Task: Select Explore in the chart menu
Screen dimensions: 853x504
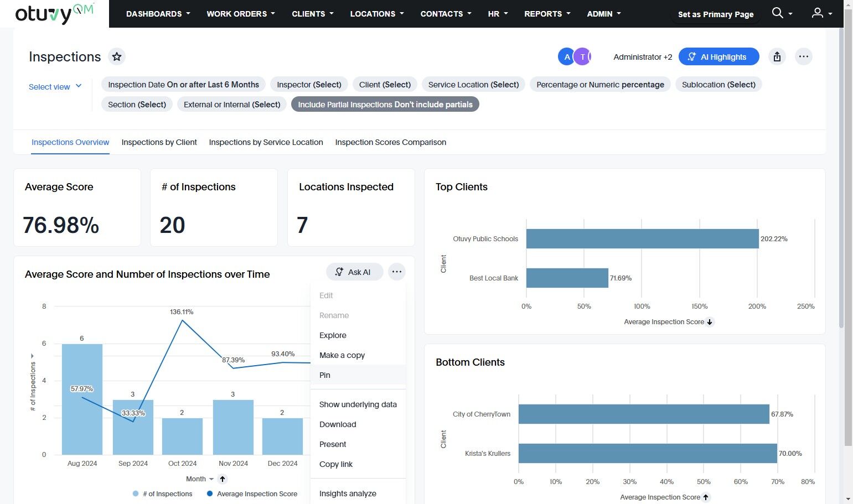Action: 358,335
